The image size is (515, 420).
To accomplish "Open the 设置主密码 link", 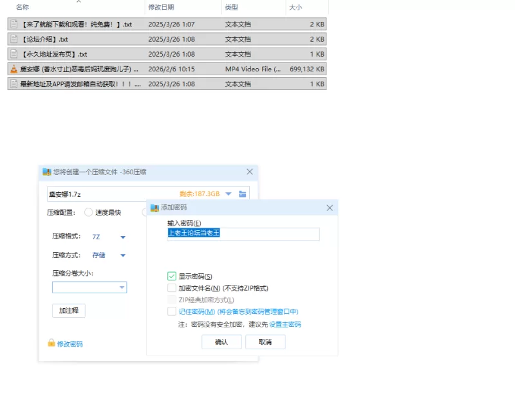I will pos(285,325).
